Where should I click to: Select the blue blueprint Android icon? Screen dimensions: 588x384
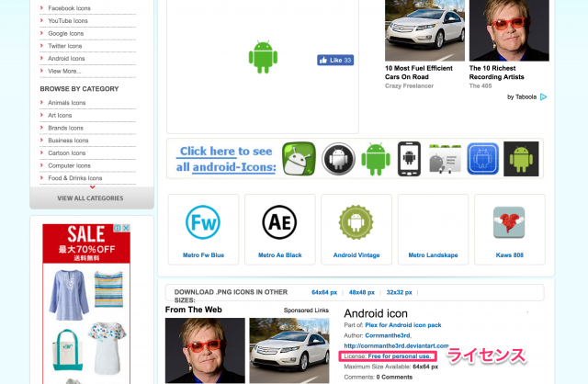482,159
